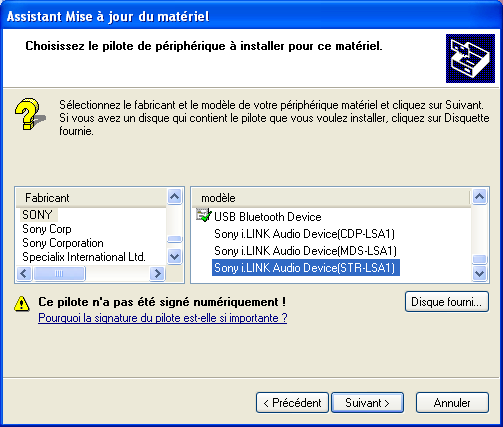Image resolution: width=503 pixels, height=427 pixels.
Task: Select SONY in the Fabricant list
Action: click(38, 215)
